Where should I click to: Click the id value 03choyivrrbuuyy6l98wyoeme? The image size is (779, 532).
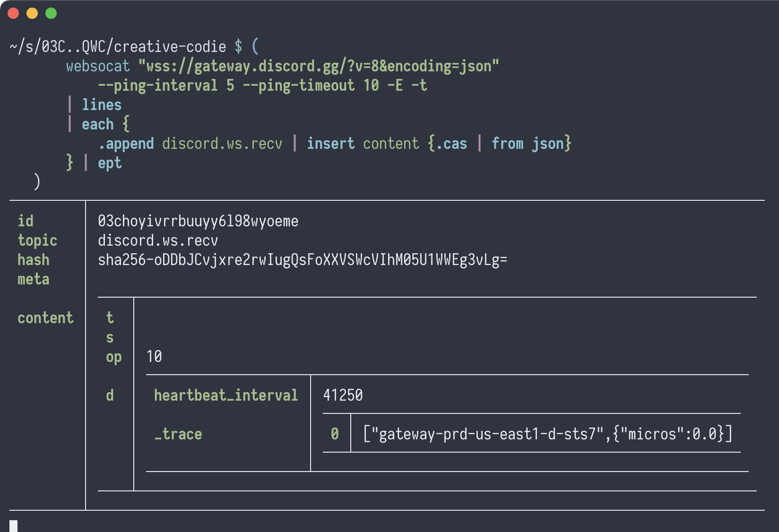[x=198, y=221]
